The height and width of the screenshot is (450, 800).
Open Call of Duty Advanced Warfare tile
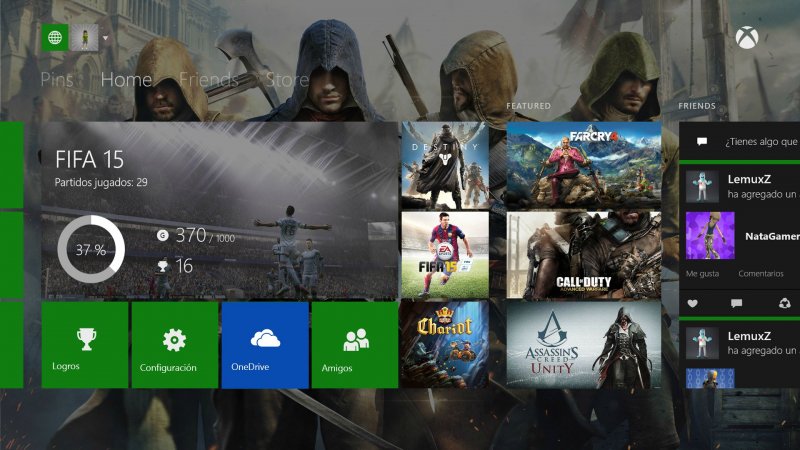pyautogui.click(x=584, y=255)
